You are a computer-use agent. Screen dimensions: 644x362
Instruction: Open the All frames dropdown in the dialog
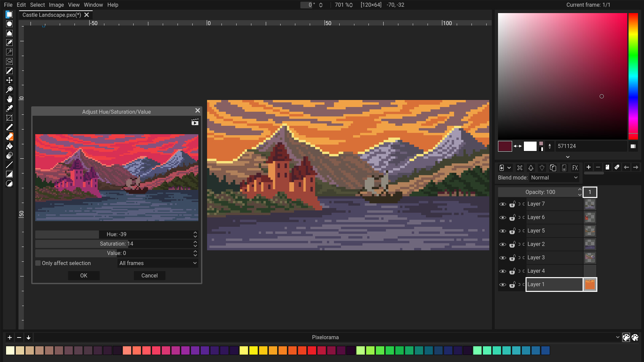tap(157, 263)
